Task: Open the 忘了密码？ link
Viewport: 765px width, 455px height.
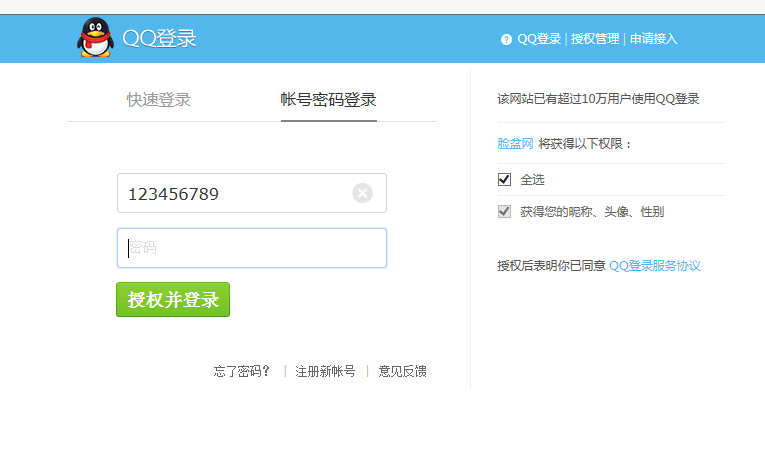Action: [242, 372]
